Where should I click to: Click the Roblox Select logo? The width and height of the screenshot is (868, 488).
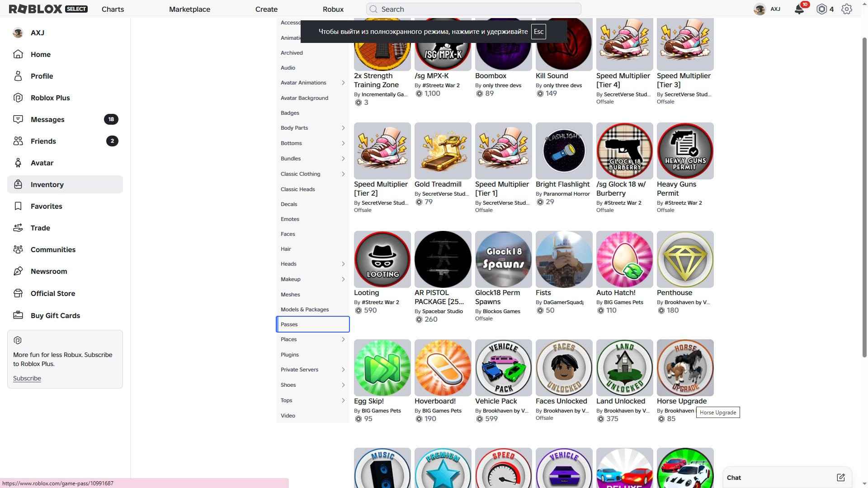48,9
